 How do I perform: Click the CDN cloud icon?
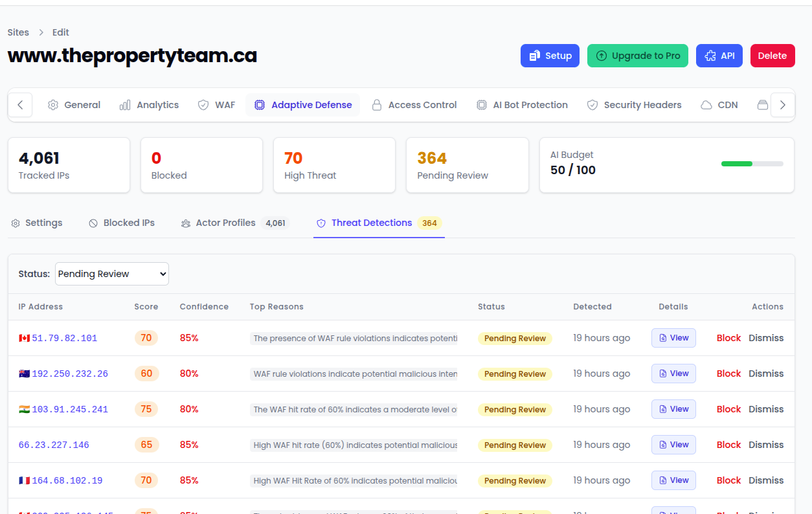pyautogui.click(x=706, y=105)
